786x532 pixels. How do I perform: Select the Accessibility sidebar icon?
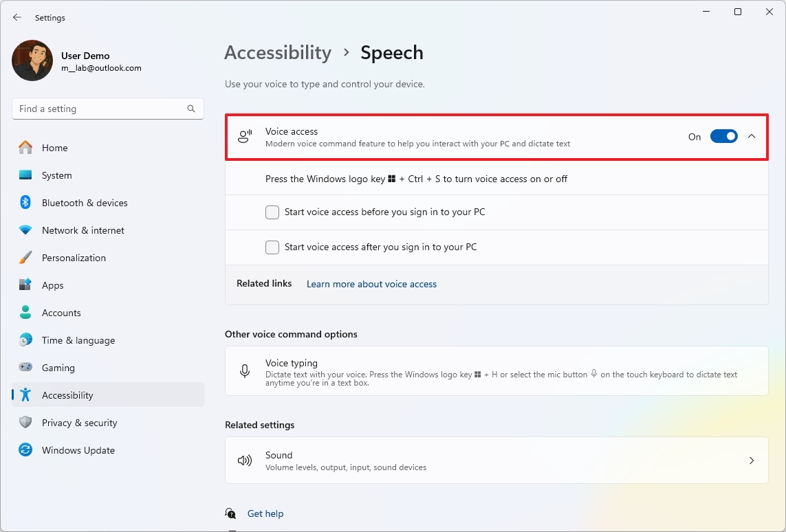[x=25, y=395]
